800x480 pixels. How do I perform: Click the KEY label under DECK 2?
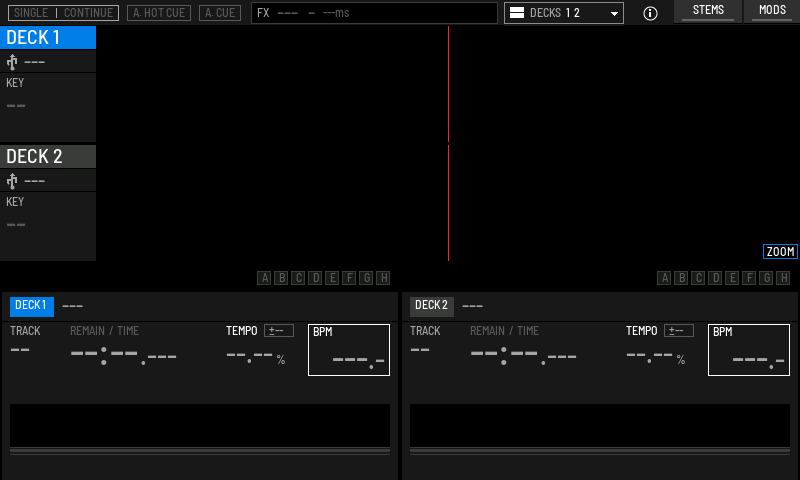point(15,201)
